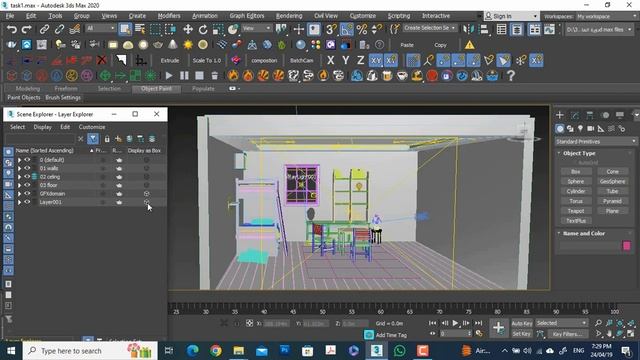Click the trash bin icon

point(215,76)
